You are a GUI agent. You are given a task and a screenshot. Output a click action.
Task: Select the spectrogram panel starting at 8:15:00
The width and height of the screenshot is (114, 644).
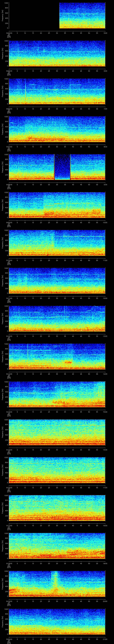57,432
